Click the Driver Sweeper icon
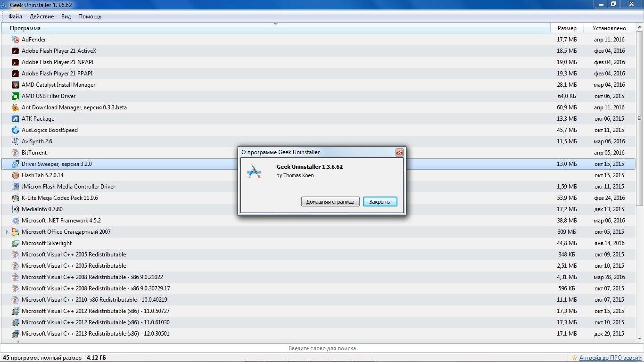The width and height of the screenshot is (644, 362). (x=16, y=164)
